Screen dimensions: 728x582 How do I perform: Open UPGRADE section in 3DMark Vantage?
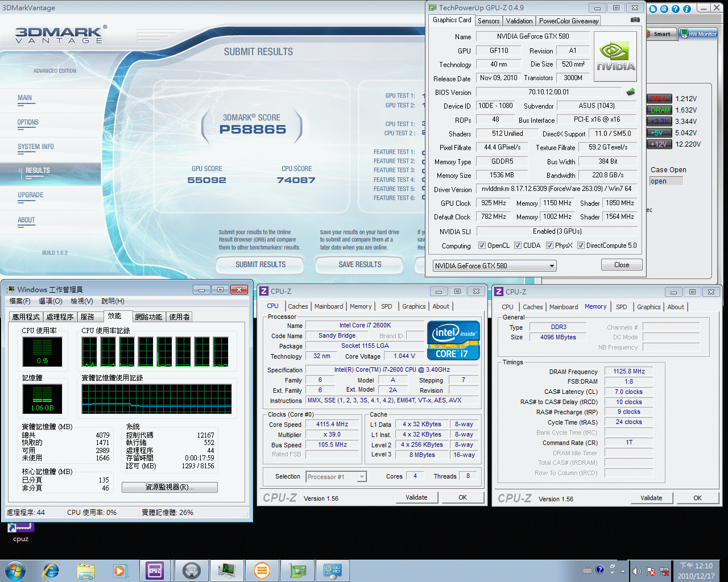[x=31, y=195]
